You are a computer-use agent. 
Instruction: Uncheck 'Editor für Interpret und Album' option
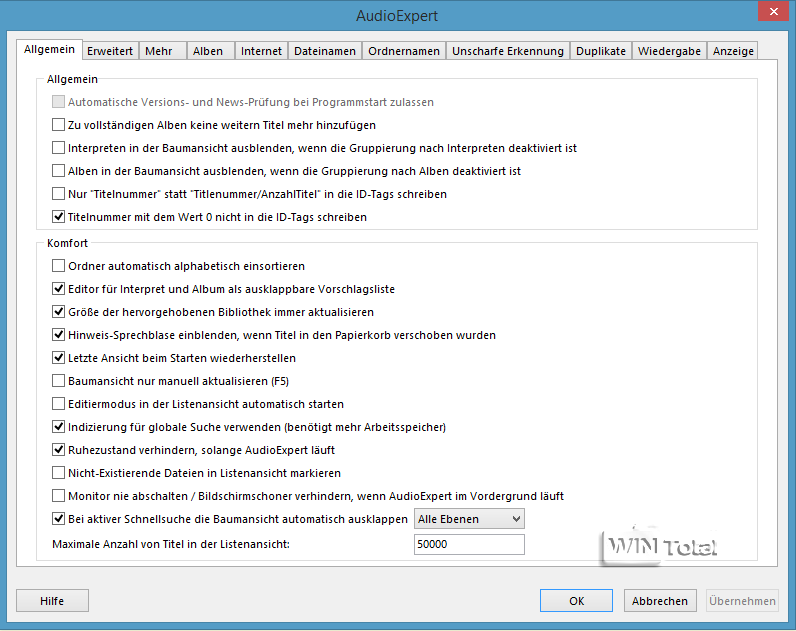58,289
